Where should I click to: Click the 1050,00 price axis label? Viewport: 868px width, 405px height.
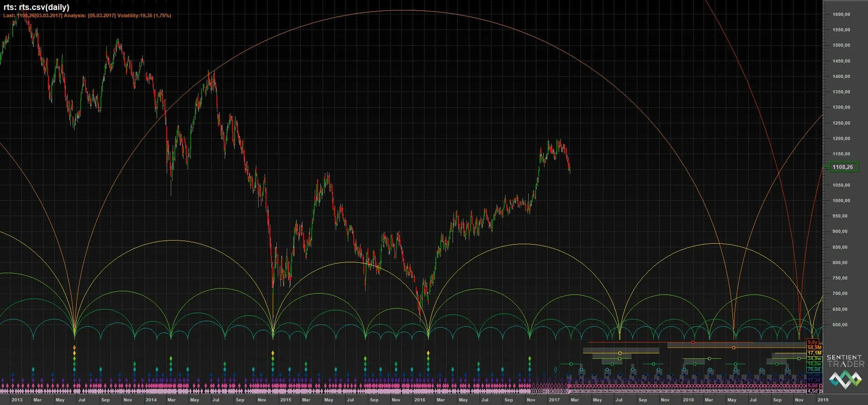[x=841, y=185]
